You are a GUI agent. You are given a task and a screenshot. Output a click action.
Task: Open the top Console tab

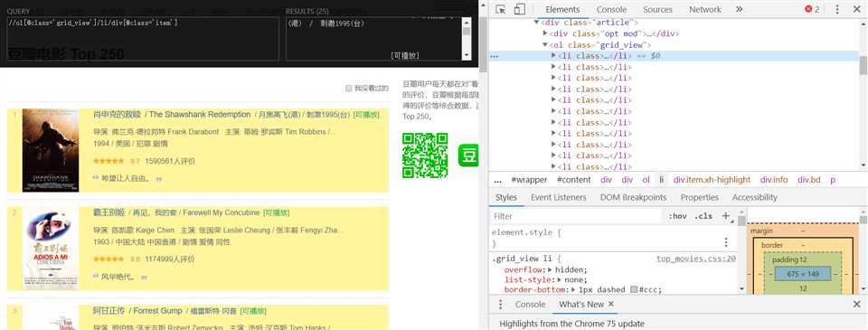tap(612, 9)
